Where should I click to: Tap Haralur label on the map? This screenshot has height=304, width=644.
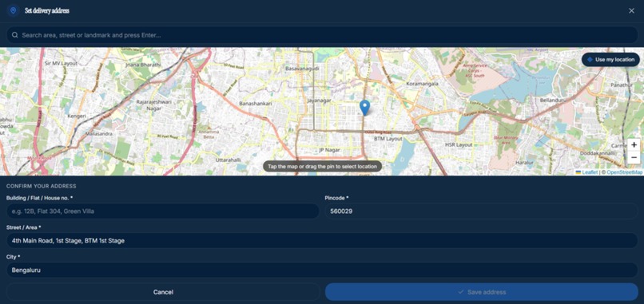(x=524, y=163)
